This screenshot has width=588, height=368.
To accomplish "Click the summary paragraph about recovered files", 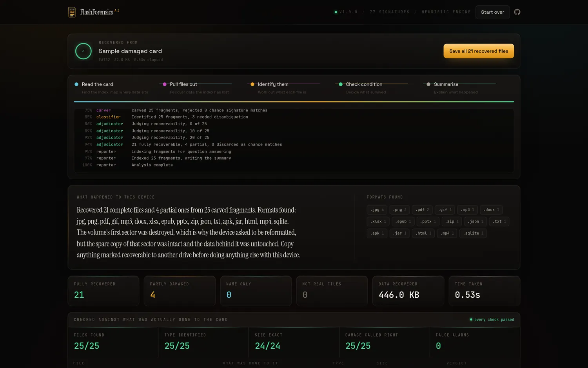I will coord(189,232).
